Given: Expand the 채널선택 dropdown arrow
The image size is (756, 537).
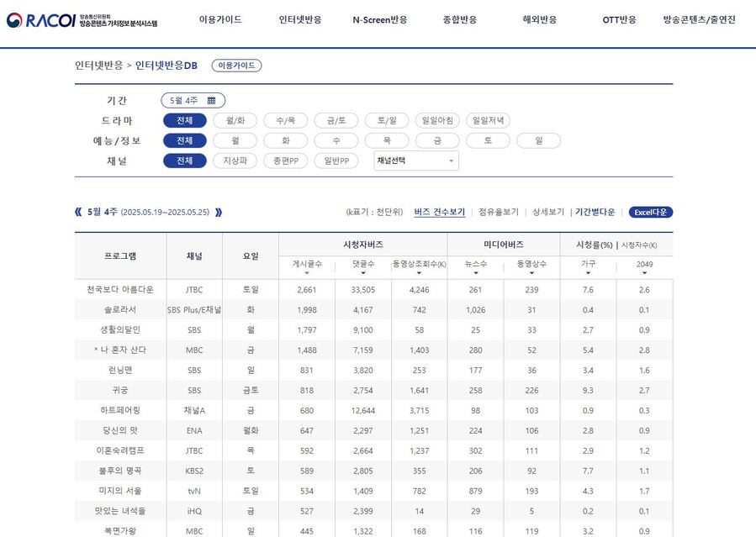Looking at the screenshot, I should pyautogui.click(x=451, y=161).
